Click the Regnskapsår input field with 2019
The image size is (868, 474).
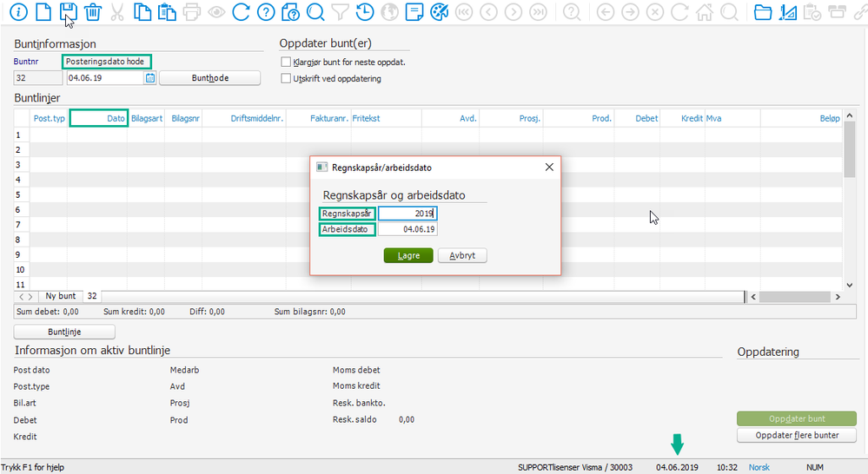point(407,214)
